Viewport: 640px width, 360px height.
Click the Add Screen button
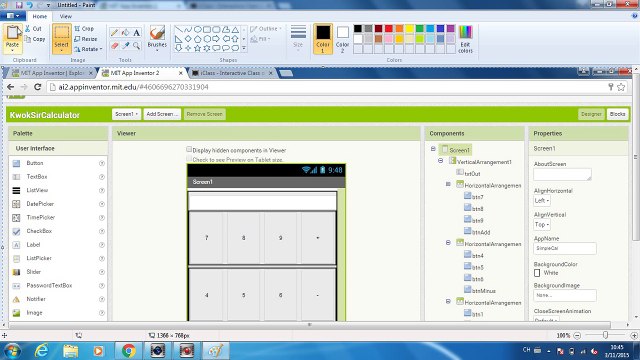(162, 114)
